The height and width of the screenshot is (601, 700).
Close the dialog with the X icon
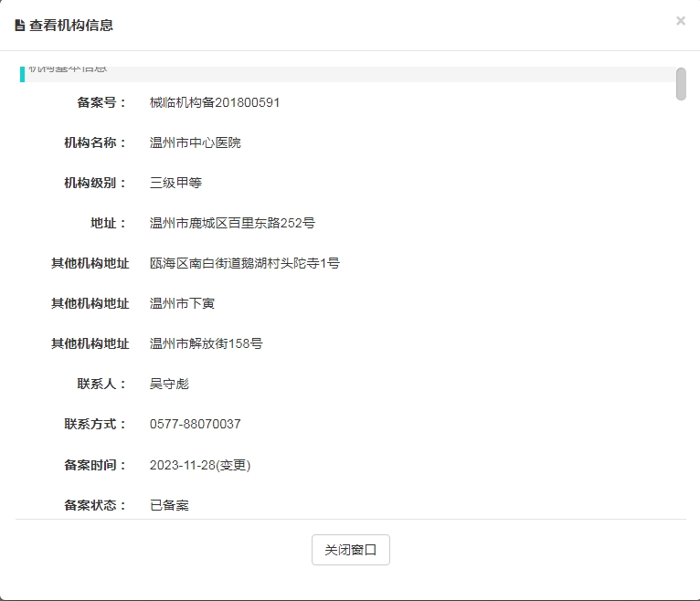[681, 21]
